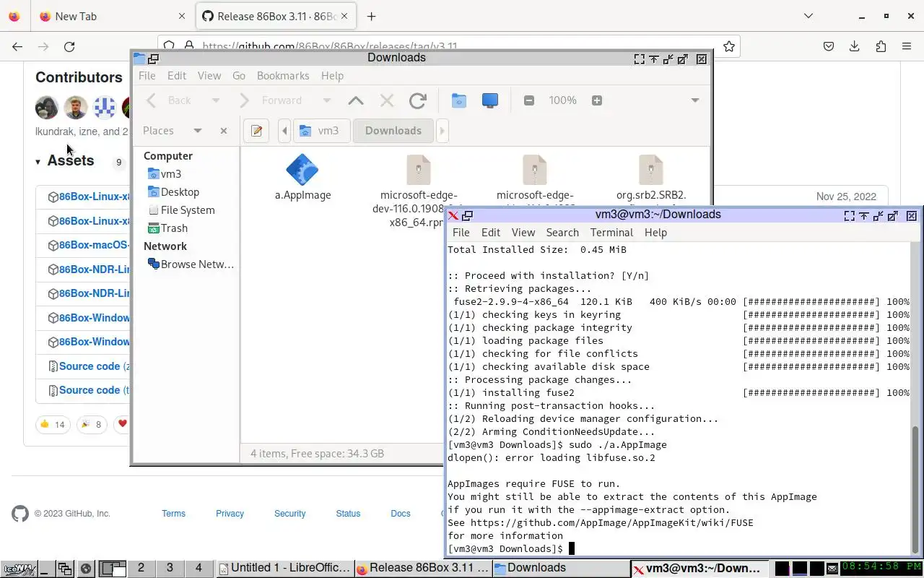Select the a.AppImage file icon
The height and width of the screenshot is (578, 924).
click(302, 171)
